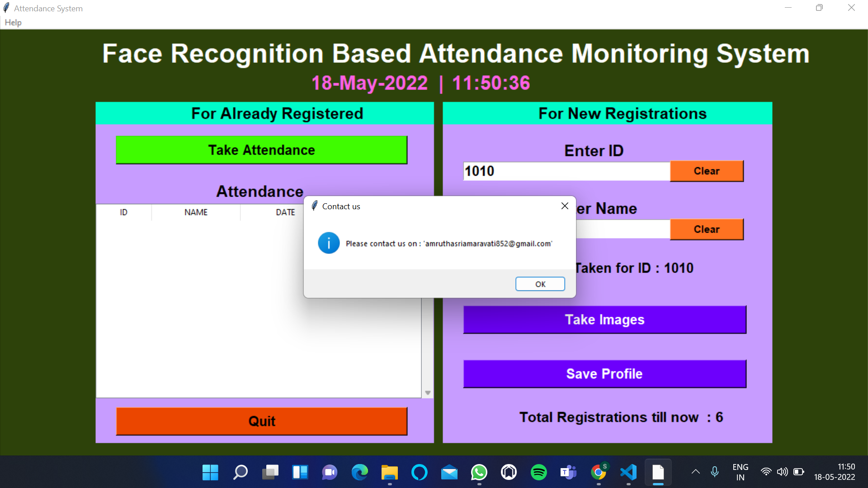The width and height of the screenshot is (868, 488).
Task: Open File Explorer from taskbar
Action: (x=389, y=473)
